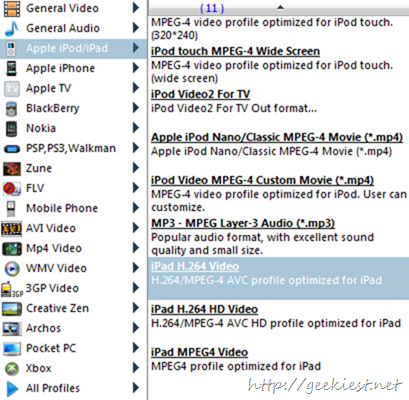
Task: Open the Creative Zen category
Action: (73, 308)
